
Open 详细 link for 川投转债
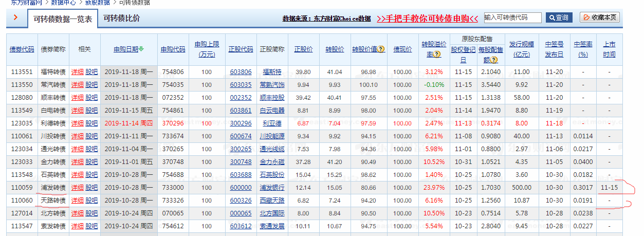77,136
